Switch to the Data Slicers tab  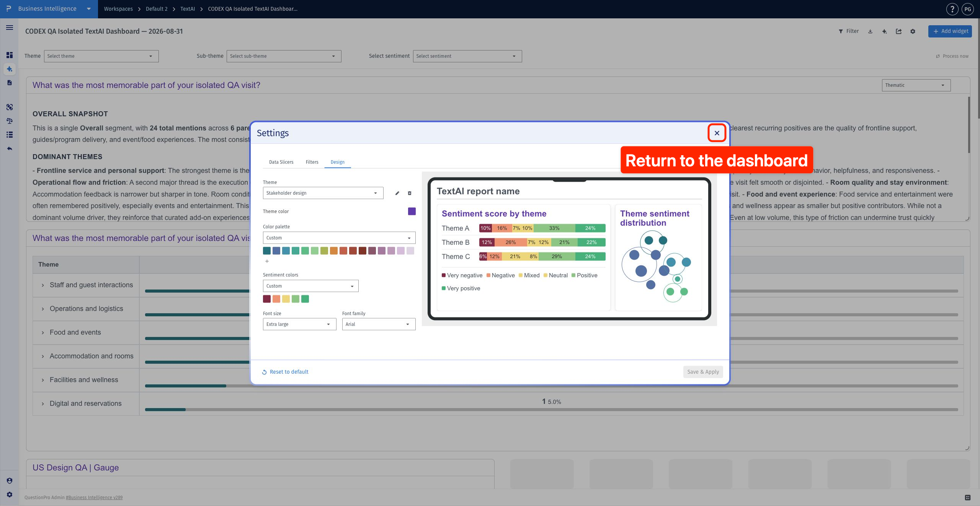point(281,162)
